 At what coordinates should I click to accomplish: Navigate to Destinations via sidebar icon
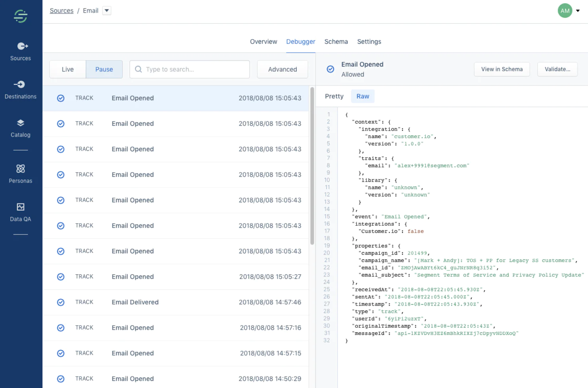point(20,89)
